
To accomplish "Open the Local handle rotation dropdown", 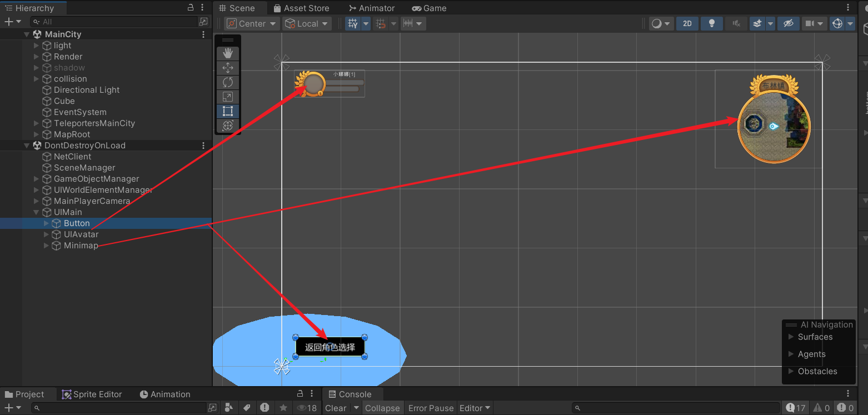I will coord(307,23).
